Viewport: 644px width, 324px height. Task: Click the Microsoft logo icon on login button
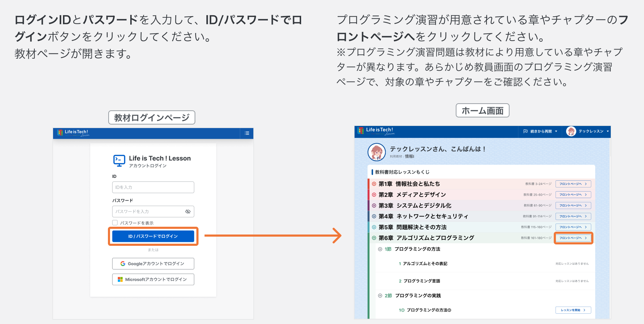120,279
